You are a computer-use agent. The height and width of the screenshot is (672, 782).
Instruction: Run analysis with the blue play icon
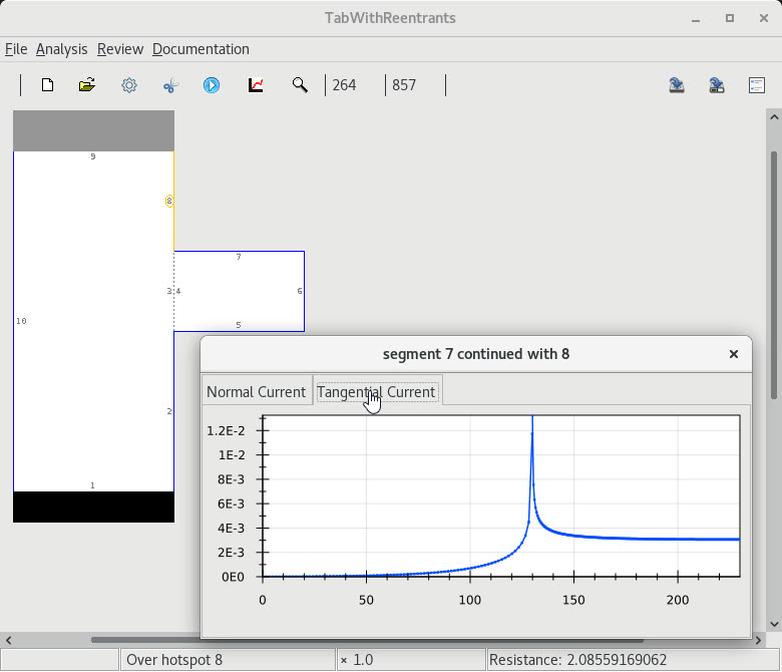[x=212, y=85]
